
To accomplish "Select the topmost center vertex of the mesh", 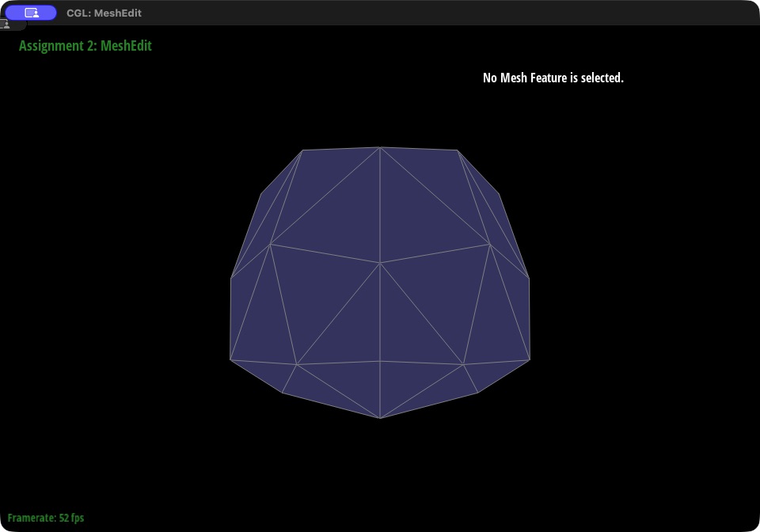I will [380, 147].
